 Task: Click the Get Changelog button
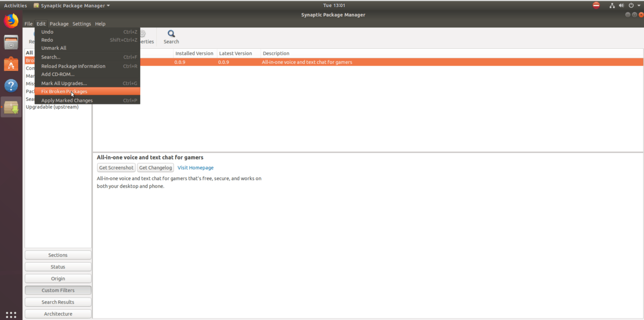pyautogui.click(x=155, y=167)
